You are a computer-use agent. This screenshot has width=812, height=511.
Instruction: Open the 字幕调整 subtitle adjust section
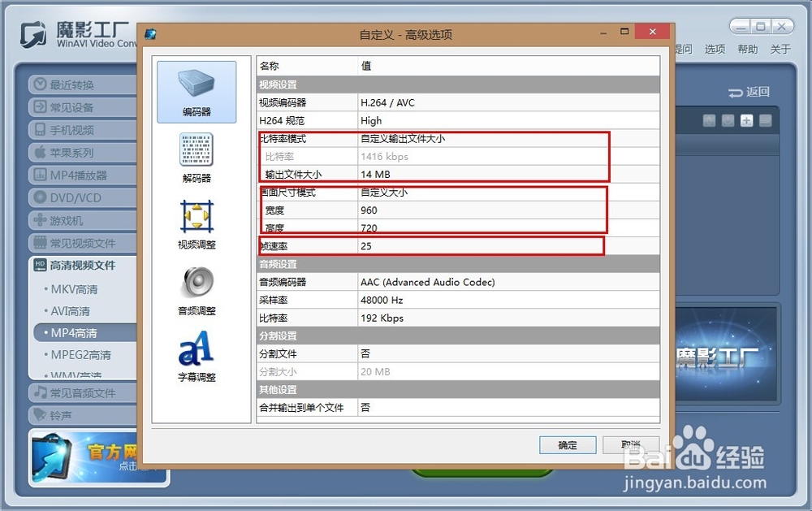(197, 357)
